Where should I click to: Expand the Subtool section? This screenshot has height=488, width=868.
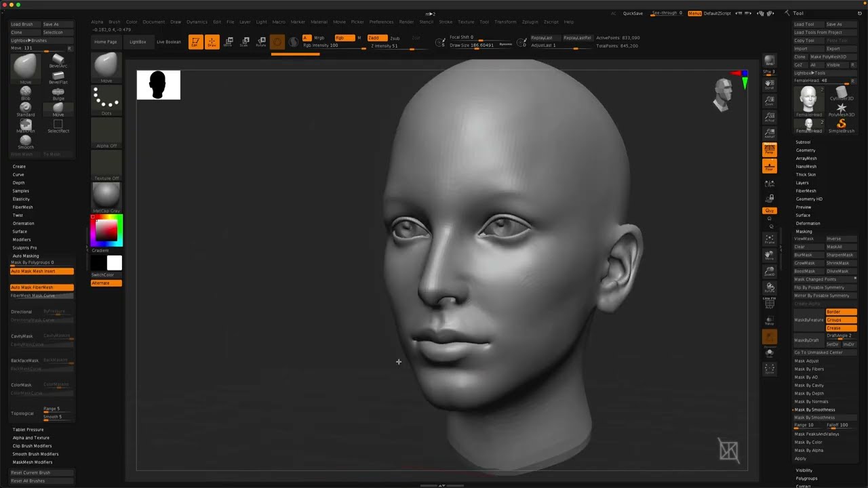pos(803,142)
